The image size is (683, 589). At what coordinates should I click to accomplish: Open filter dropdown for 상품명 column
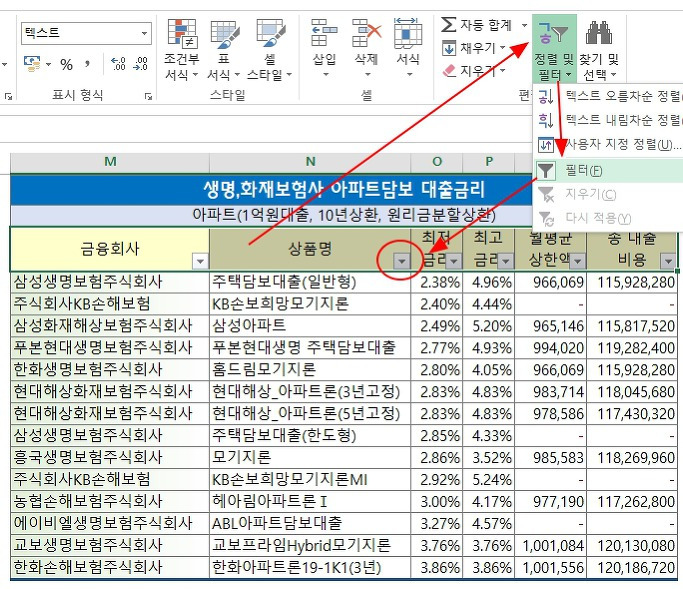(x=401, y=261)
